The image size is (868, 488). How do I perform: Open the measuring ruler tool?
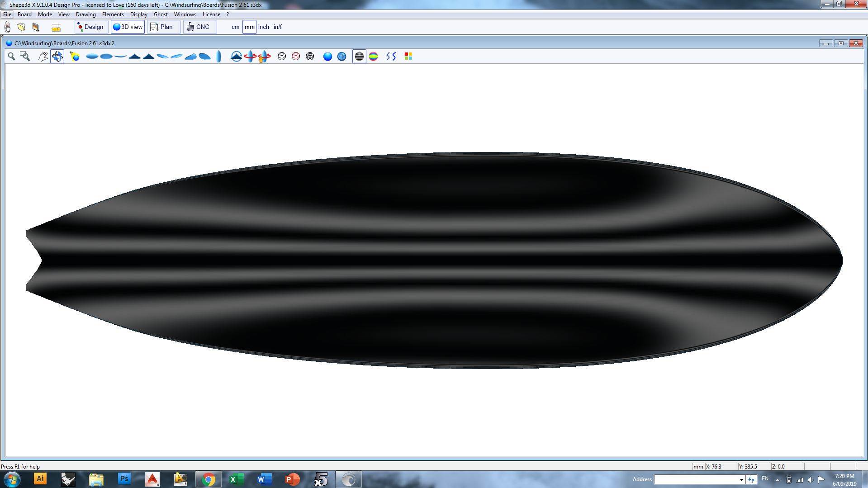click(56, 27)
